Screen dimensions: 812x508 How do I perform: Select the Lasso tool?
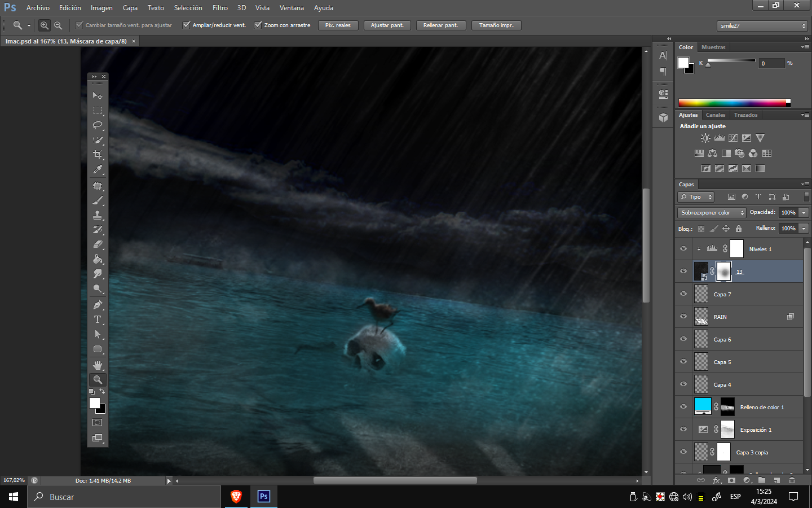[98, 125]
